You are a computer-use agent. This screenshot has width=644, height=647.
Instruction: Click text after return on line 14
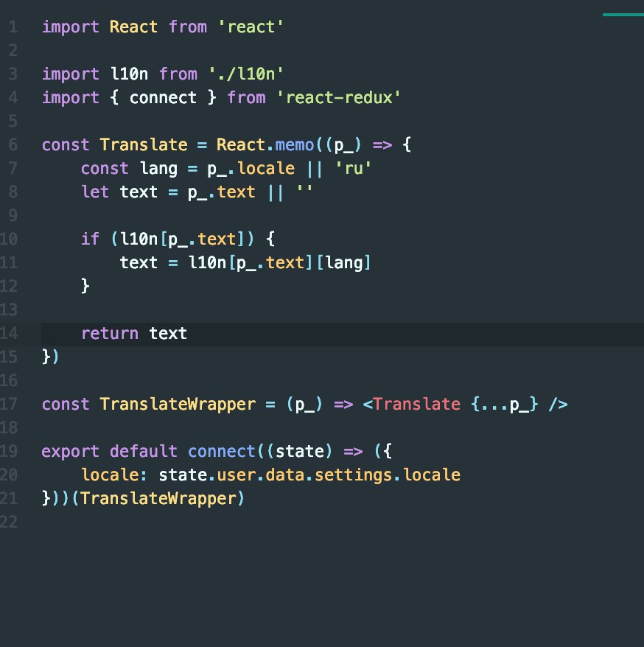click(168, 334)
